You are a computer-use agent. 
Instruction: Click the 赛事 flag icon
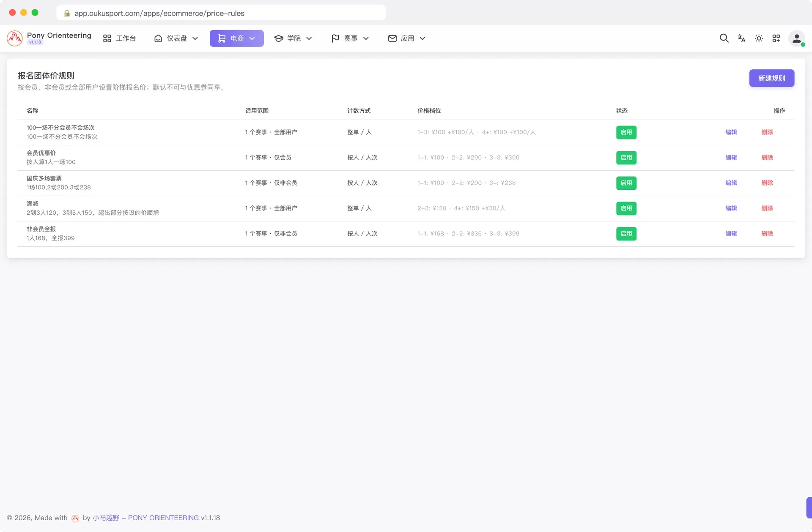coord(335,38)
